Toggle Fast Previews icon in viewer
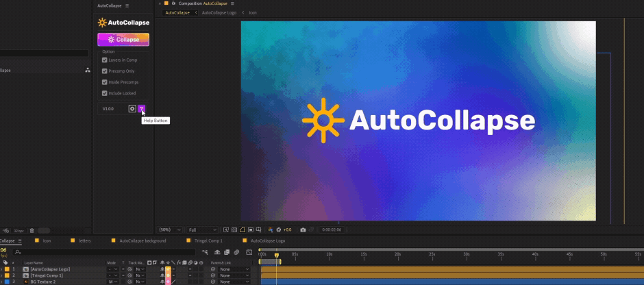The image size is (644, 285). click(226, 230)
